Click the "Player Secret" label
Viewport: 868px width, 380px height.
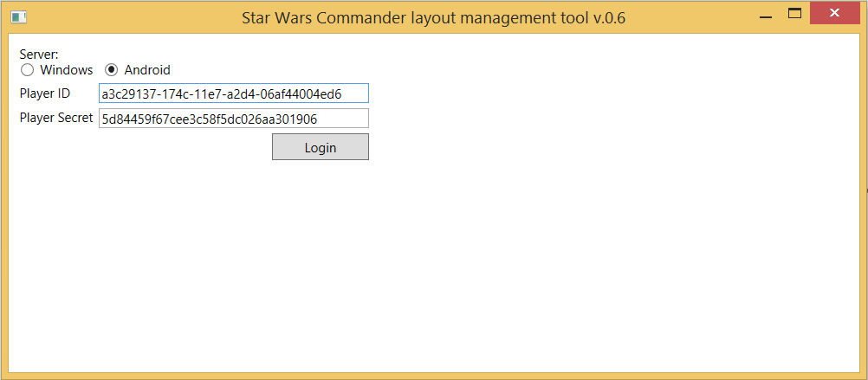click(56, 118)
